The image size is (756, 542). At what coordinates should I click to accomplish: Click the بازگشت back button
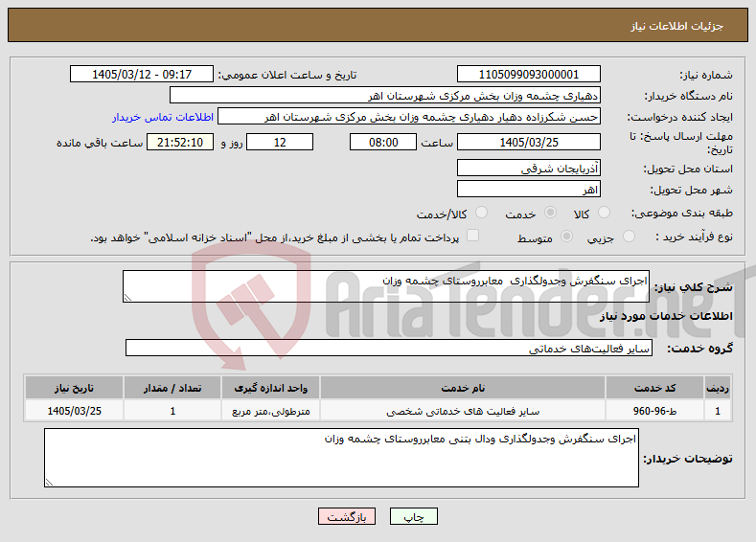[347, 516]
